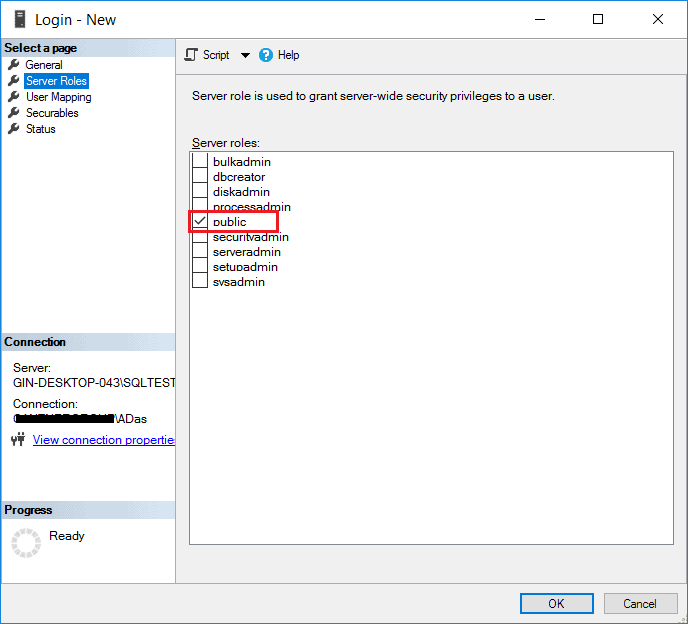Enable the processadmin role checkbox
The width and height of the screenshot is (688, 624).
200,205
